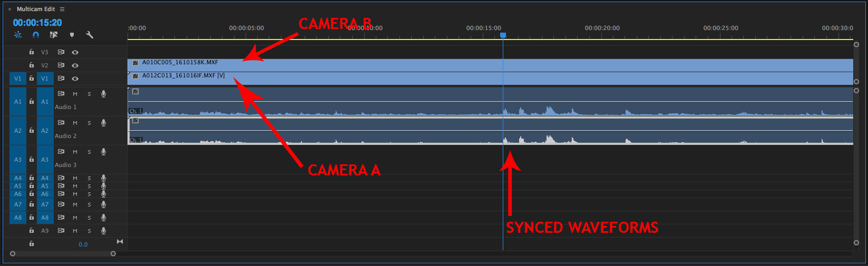Hide track V3 output with eye icon

pos(75,52)
